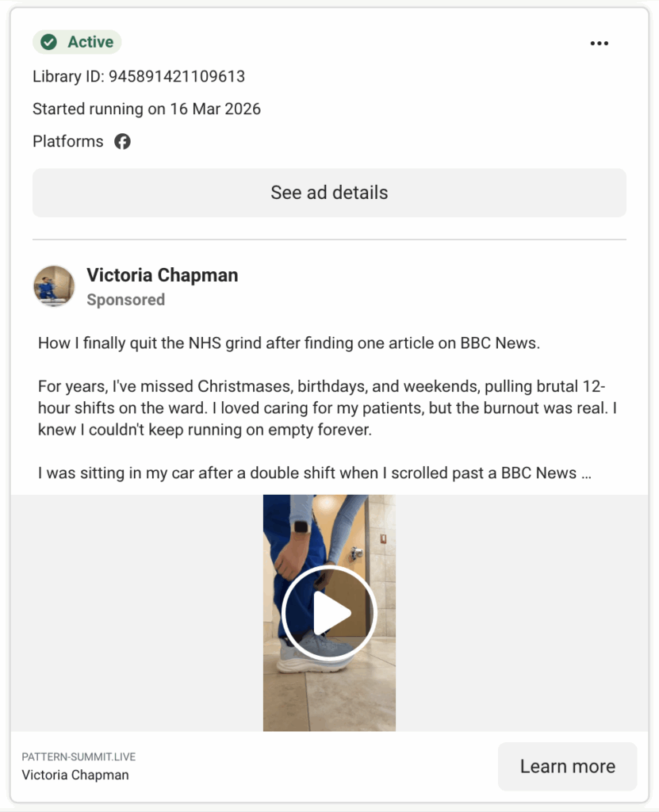The image size is (659, 812).
Task: Click the Victoria Chapman caption below the video
Action: pyautogui.click(x=75, y=776)
